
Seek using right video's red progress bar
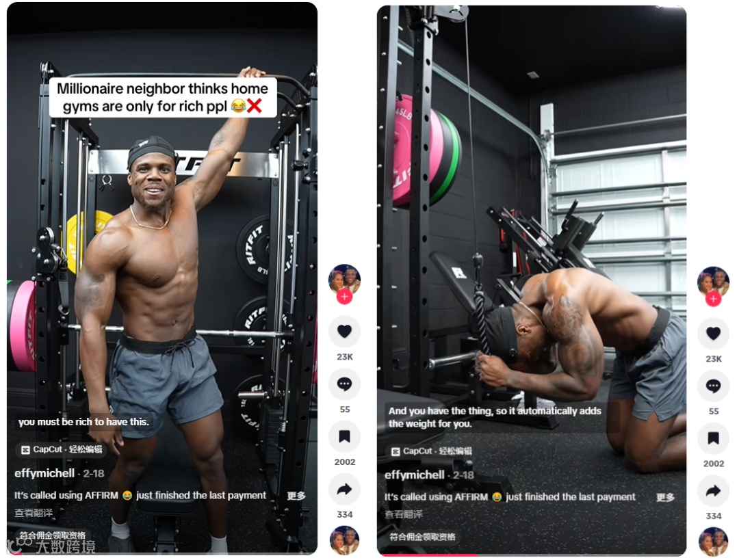pyautogui.click(x=531, y=555)
